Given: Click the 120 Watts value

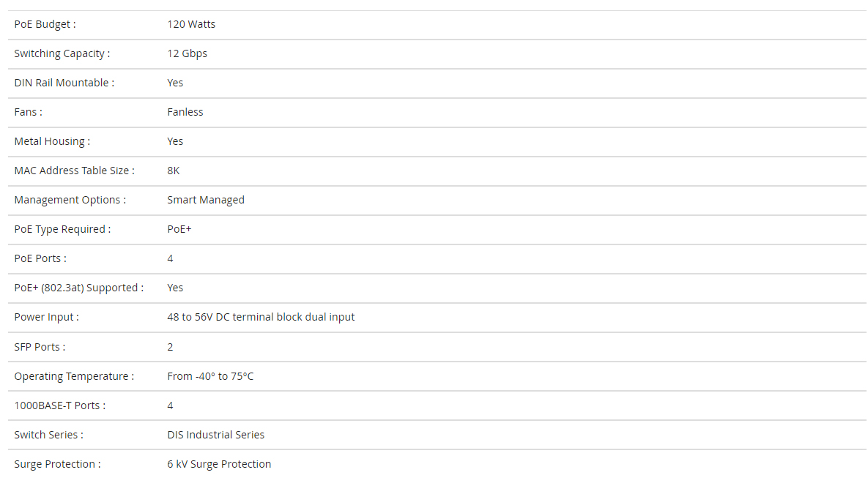Looking at the screenshot, I should [x=191, y=24].
